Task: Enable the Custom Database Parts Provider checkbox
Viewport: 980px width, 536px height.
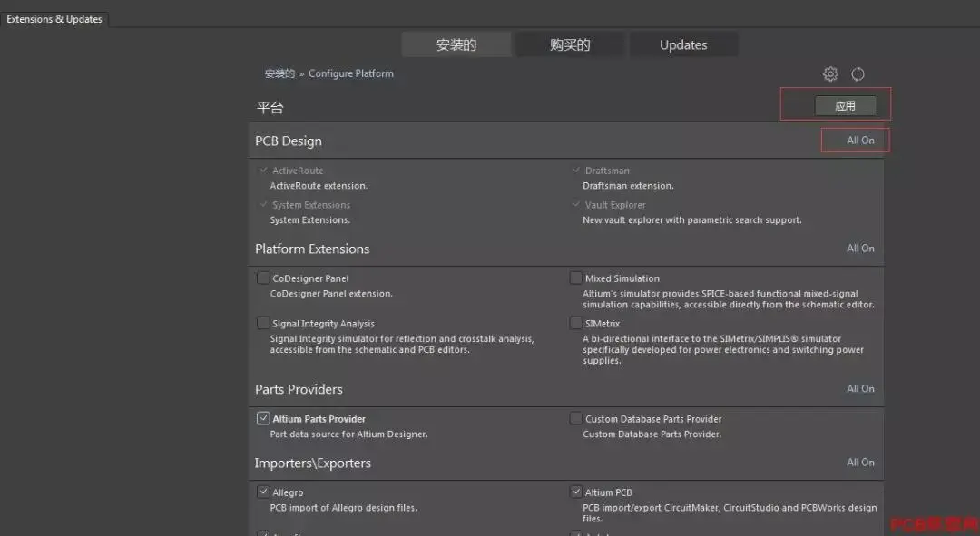Action: 575,419
